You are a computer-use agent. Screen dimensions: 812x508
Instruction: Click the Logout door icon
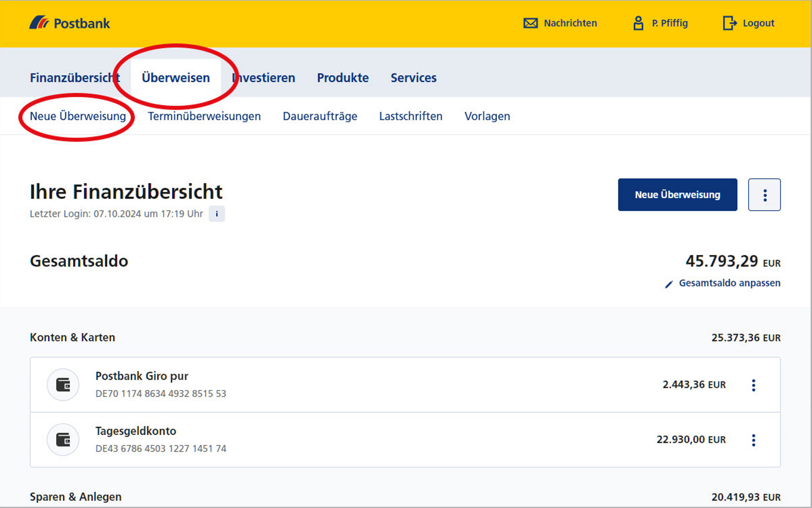point(730,23)
